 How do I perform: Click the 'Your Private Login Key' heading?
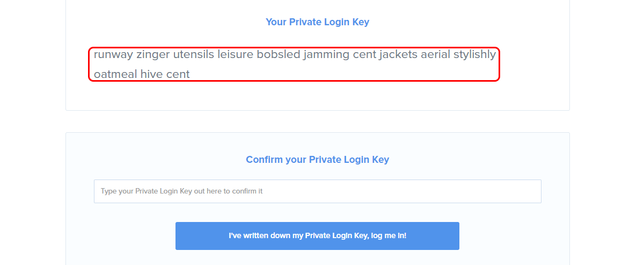[x=317, y=22]
